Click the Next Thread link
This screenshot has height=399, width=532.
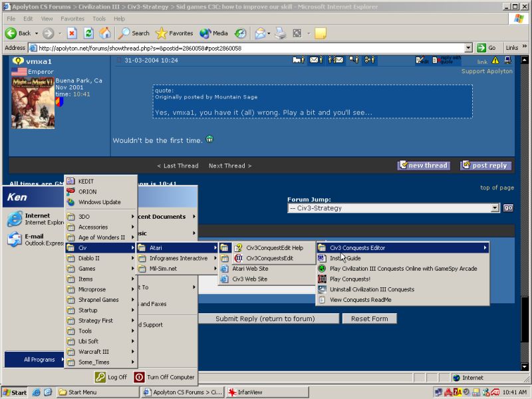point(230,166)
